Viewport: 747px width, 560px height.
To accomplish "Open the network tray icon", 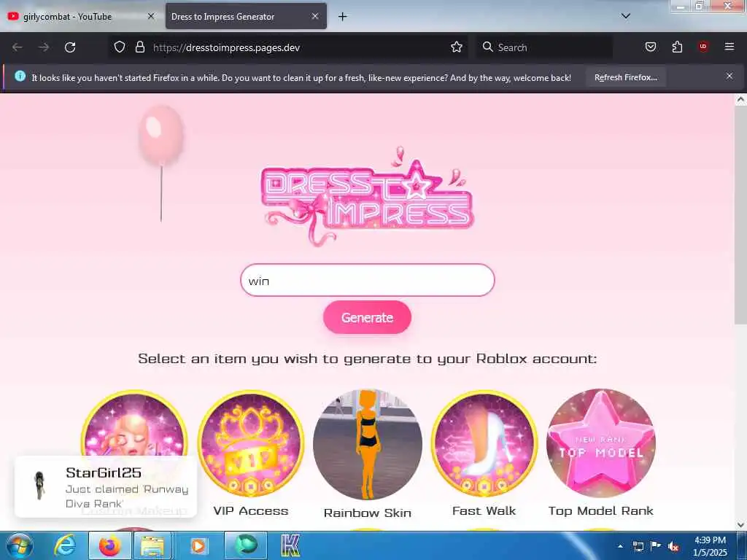I will point(638,546).
